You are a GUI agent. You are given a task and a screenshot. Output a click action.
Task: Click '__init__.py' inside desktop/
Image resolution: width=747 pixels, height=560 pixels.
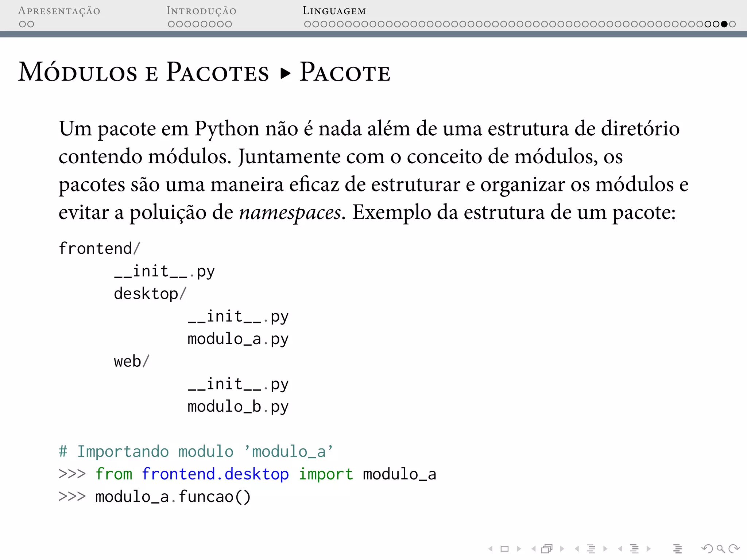(238, 317)
